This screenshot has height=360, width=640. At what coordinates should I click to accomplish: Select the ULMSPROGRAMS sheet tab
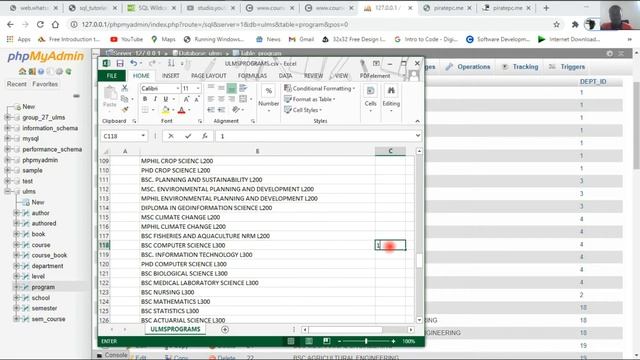pos(175,329)
